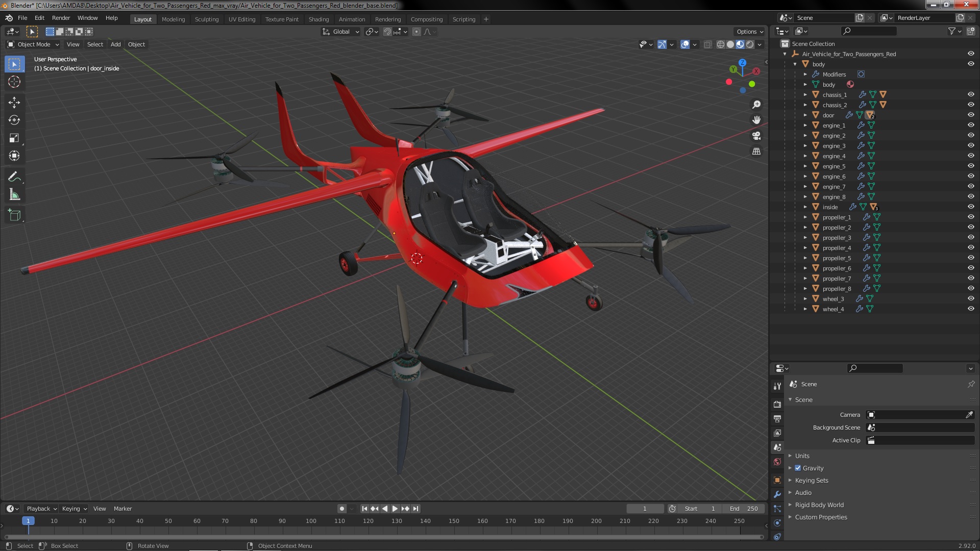Switch to the UV Editing workspace tab
The width and height of the screenshot is (980, 551).
pos(242,19)
